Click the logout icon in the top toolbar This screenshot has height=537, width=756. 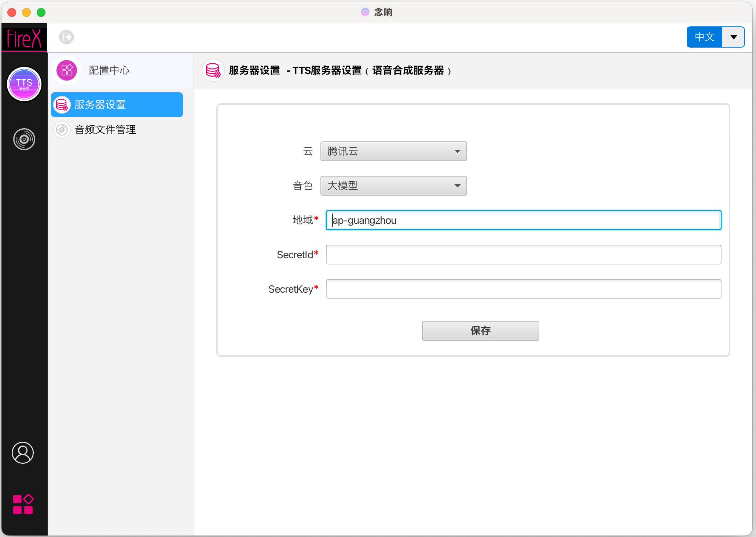pos(66,37)
